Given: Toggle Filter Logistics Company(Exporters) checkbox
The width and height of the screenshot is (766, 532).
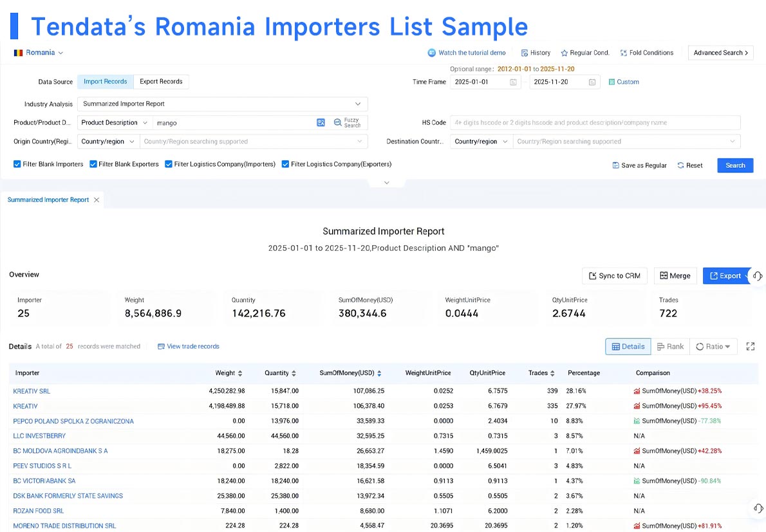Looking at the screenshot, I should (285, 164).
